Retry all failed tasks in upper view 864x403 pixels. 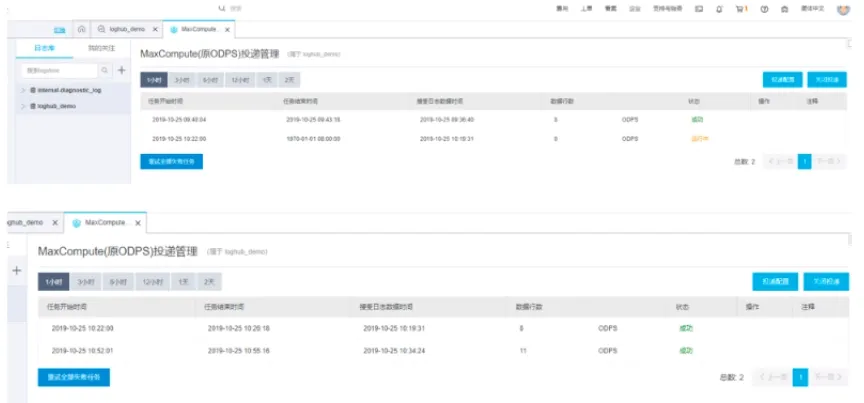point(171,162)
